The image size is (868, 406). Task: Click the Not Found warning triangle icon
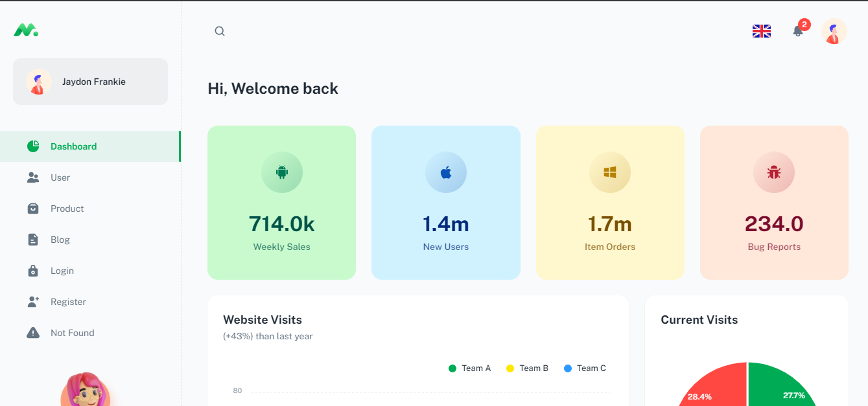point(33,333)
